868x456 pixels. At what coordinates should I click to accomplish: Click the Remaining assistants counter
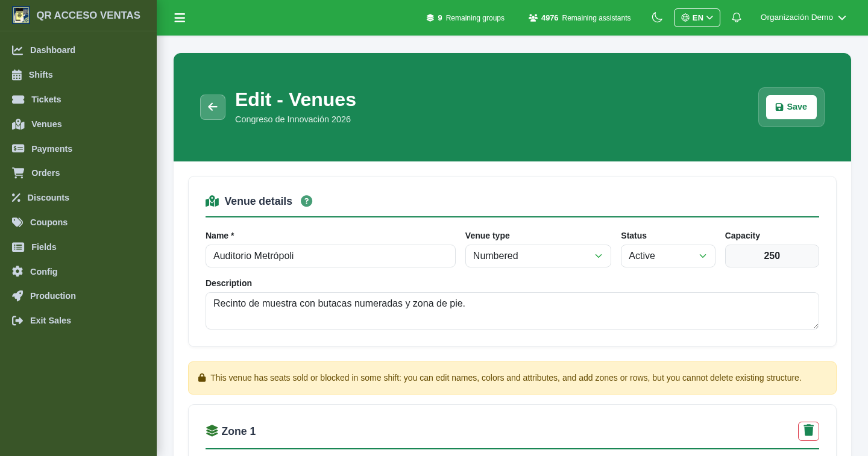coord(579,18)
